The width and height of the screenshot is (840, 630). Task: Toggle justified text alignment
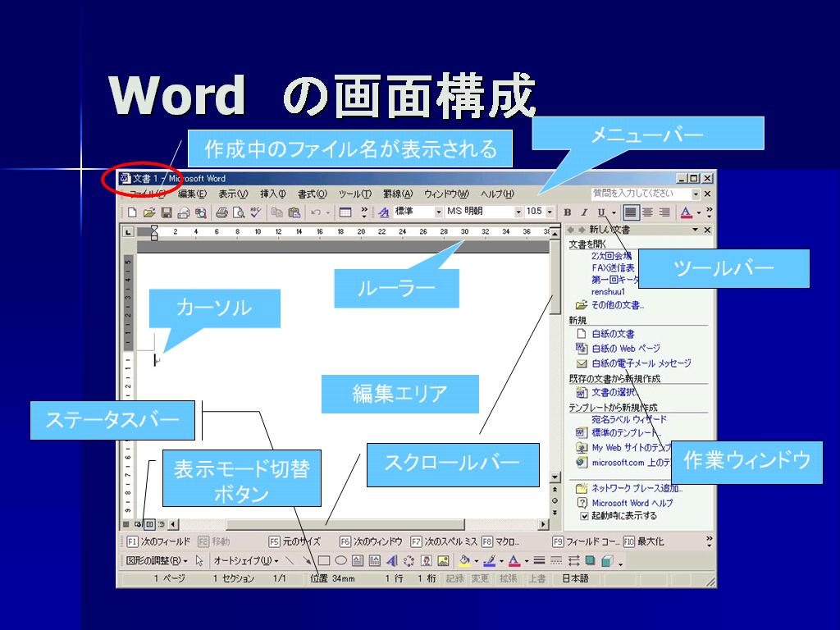coord(631,212)
